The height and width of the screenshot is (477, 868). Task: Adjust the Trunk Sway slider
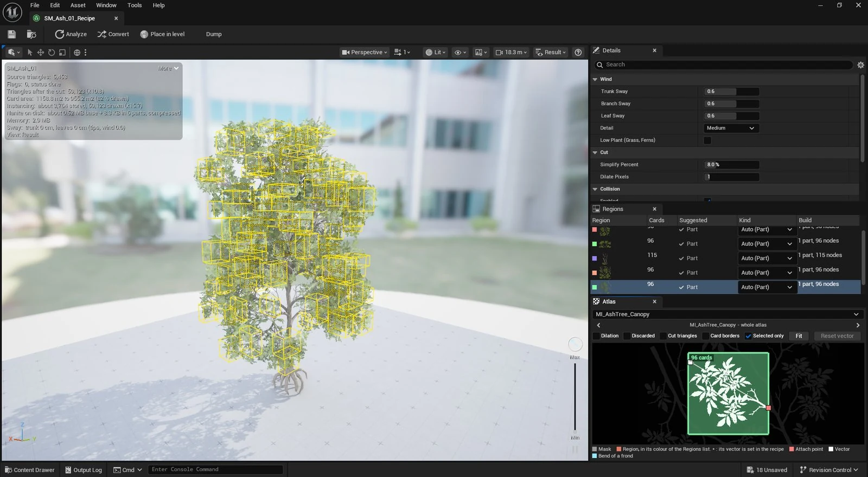(731, 92)
